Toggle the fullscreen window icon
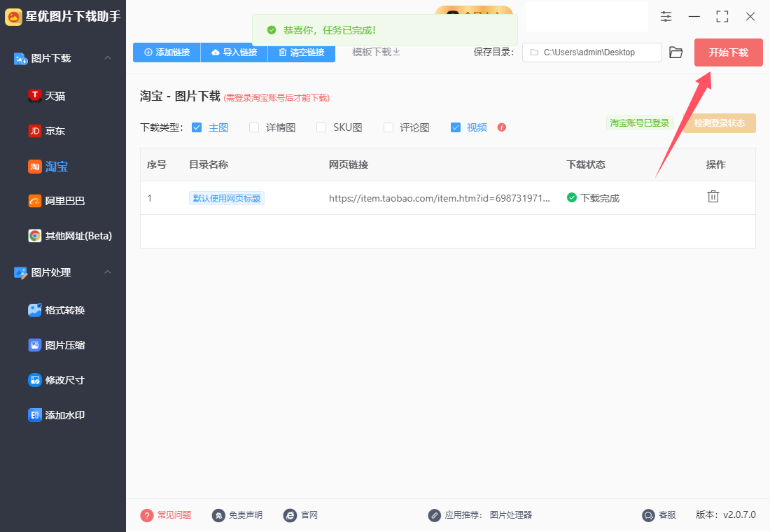Screen dimensions: 770x532 pos(722,17)
